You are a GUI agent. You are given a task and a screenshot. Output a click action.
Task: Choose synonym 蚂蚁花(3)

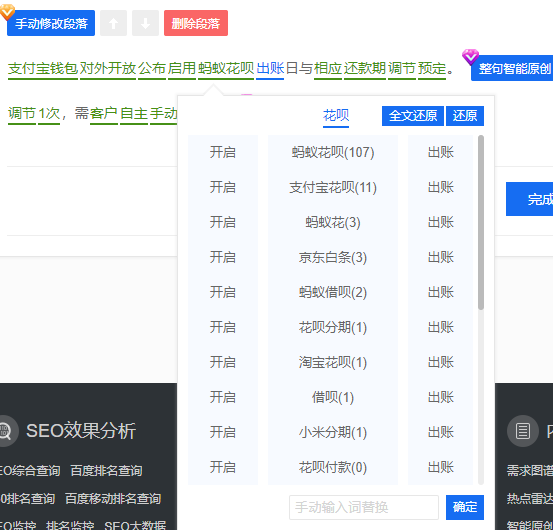[333, 222]
